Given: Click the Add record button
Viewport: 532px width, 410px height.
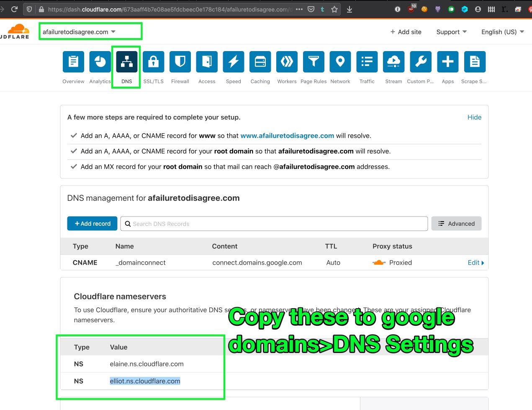Looking at the screenshot, I should tap(93, 224).
